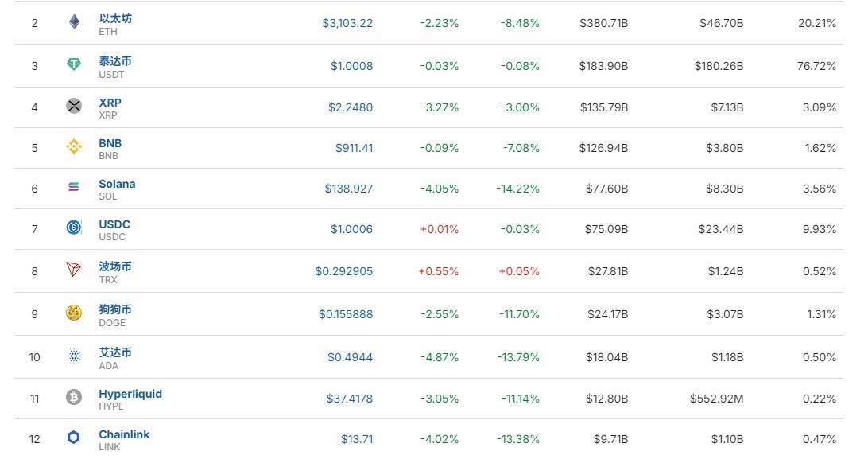Click the Chainlink hexagon icon
The image size is (868, 459).
tap(74, 438)
